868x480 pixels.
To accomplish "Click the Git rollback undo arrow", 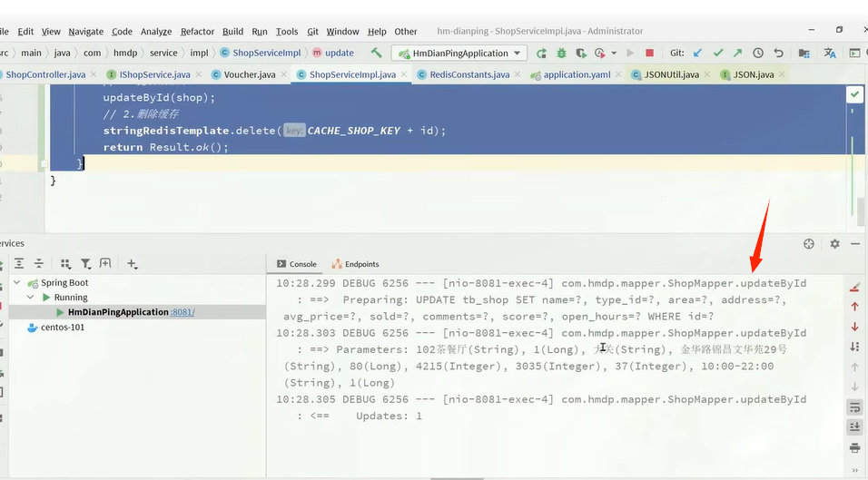I will coord(778,54).
